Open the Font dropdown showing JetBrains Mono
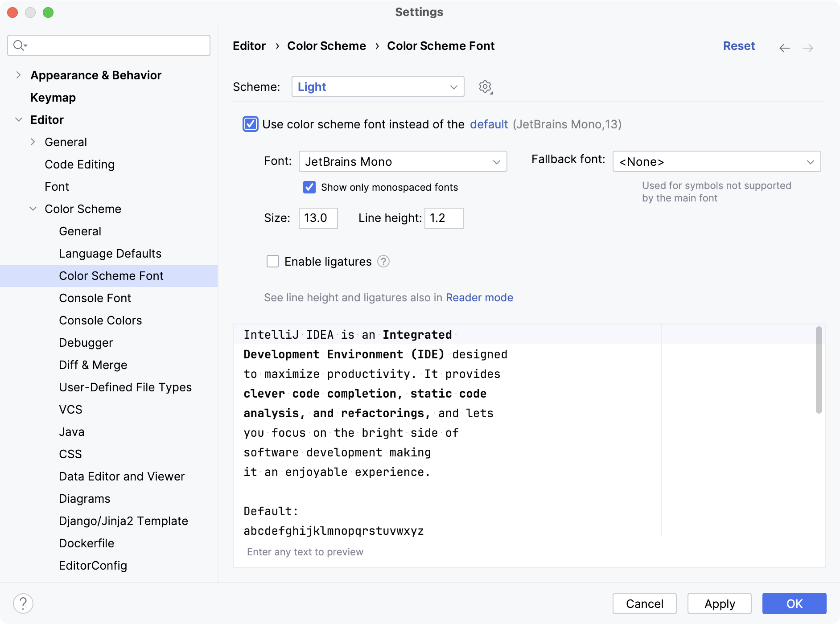840x624 pixels. (x=402, y=161)
